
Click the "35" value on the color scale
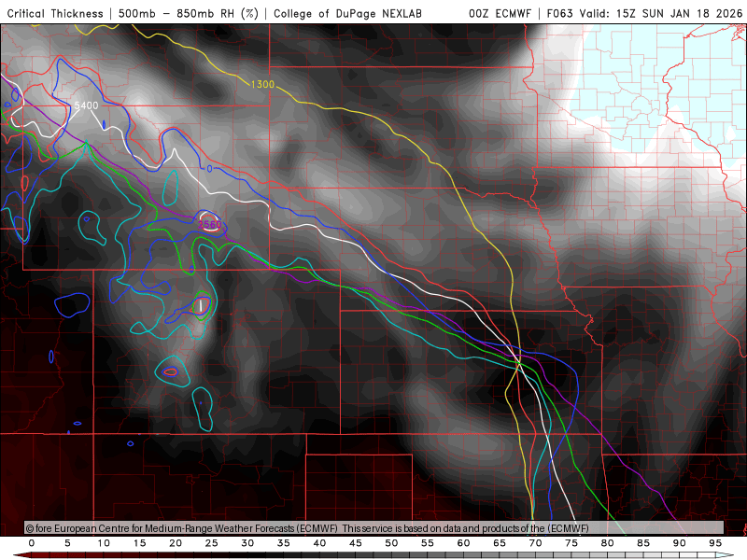pos(284,543)
